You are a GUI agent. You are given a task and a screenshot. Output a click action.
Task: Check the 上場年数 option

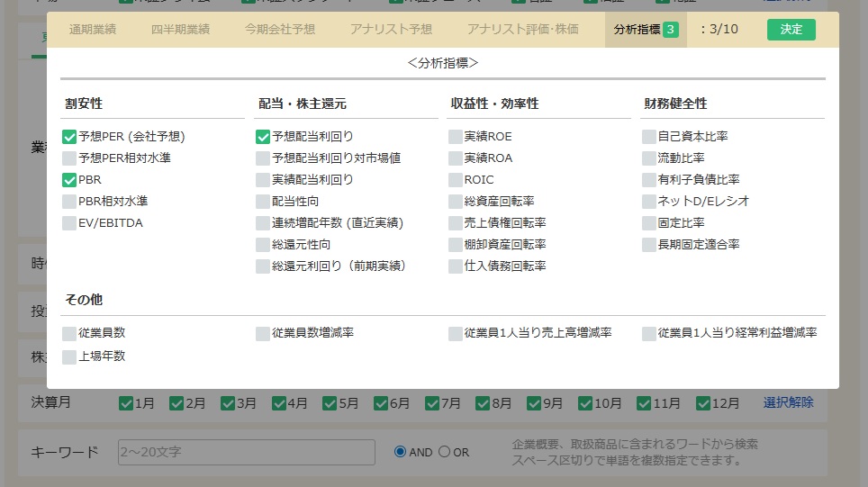pos(69,357)
